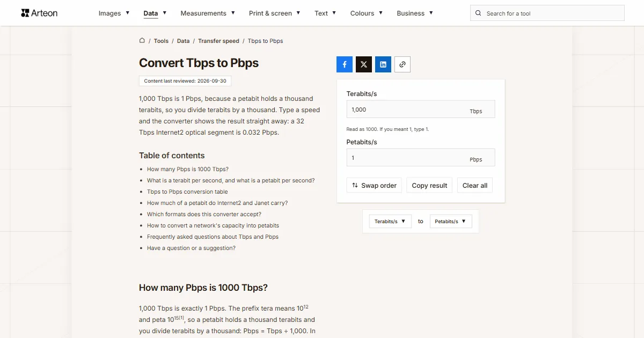Click the Tbps unit label in input

click(476, 111)
